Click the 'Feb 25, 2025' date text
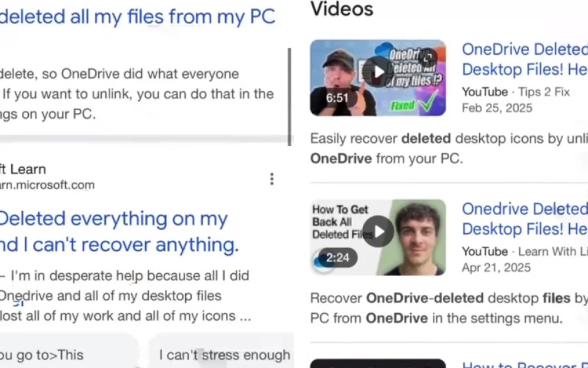Screen dimensions: 588x368 497,108
